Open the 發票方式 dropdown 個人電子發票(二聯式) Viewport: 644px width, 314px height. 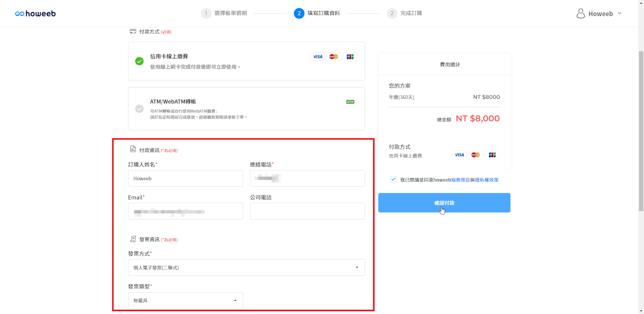pos(246,267)
